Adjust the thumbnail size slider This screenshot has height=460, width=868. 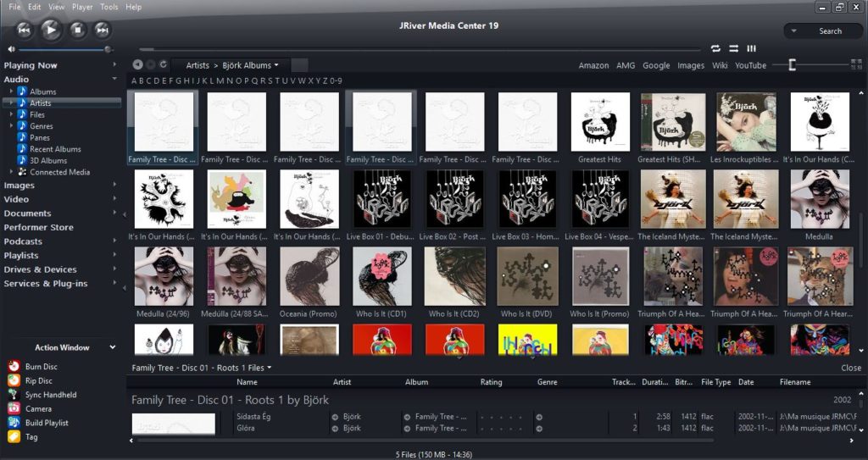tap(810, 64)
